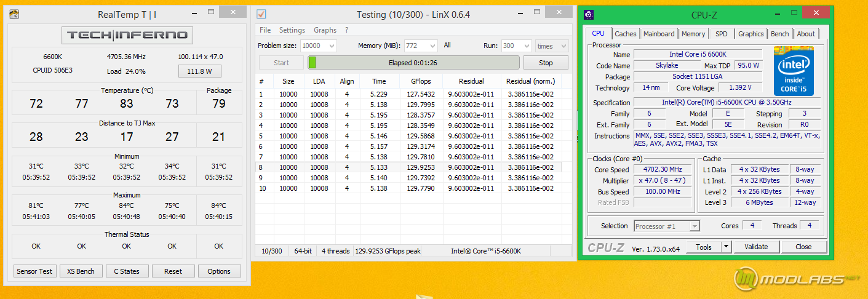Click the Load 24.0% reading

(x=126, y=71)
